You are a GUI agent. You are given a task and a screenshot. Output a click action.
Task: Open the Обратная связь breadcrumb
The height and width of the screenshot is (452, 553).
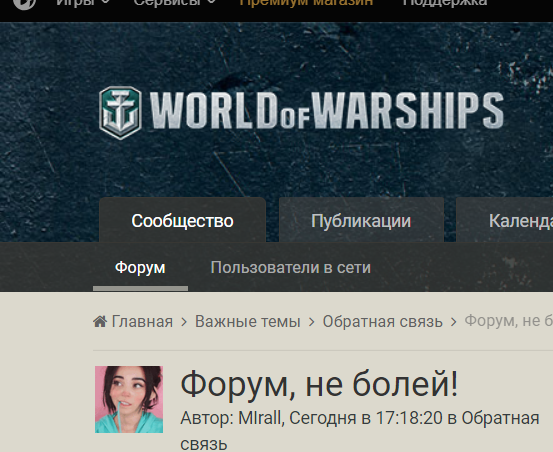pos(382,321)
